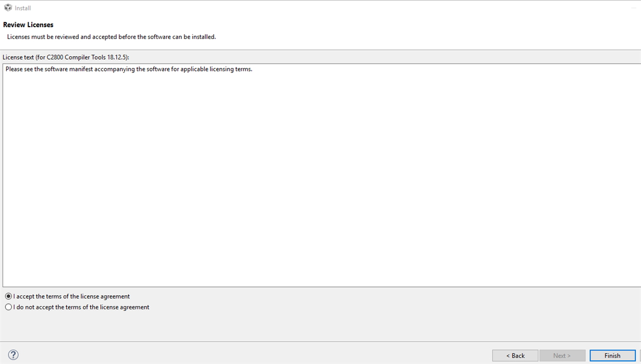Select the do not accept radio button
This screenshot has width=641, height=364.
pyautogui.click(x=8, y=307)
